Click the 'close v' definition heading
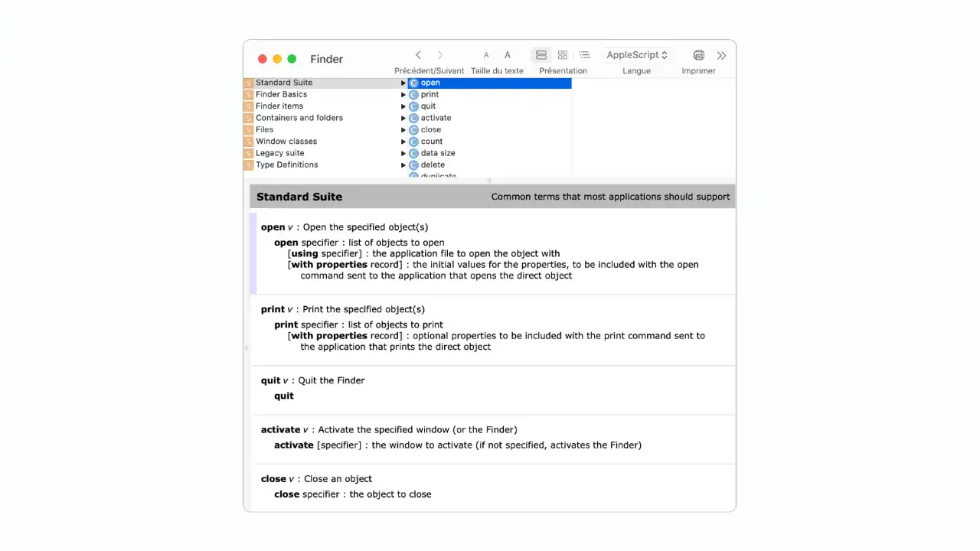 click(x=278, y=479)
